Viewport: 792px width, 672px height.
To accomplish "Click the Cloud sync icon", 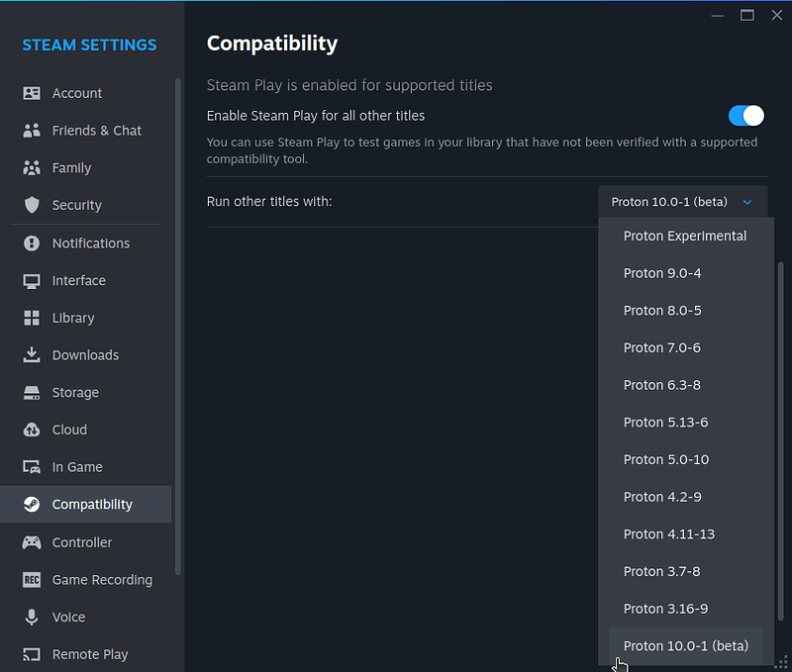I will pyautogui.click(x=32, y=430).
